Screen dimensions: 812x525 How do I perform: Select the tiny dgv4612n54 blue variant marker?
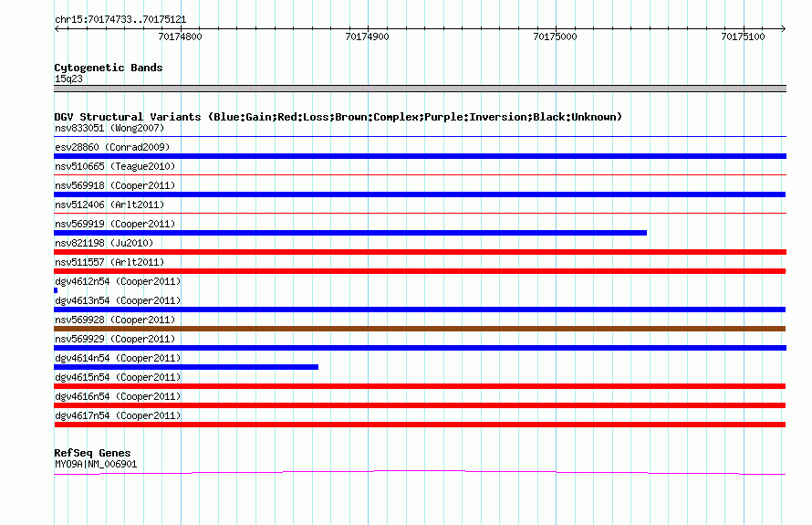tap(56, 290)
